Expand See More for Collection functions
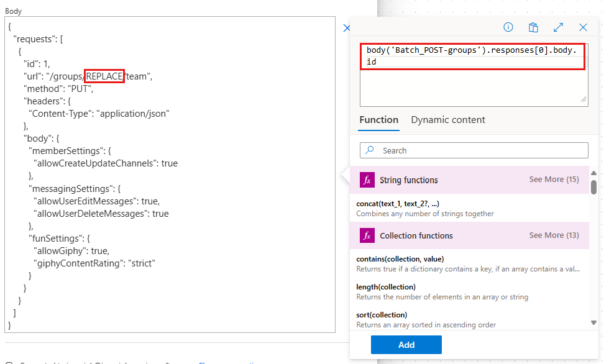 [554, 235]
